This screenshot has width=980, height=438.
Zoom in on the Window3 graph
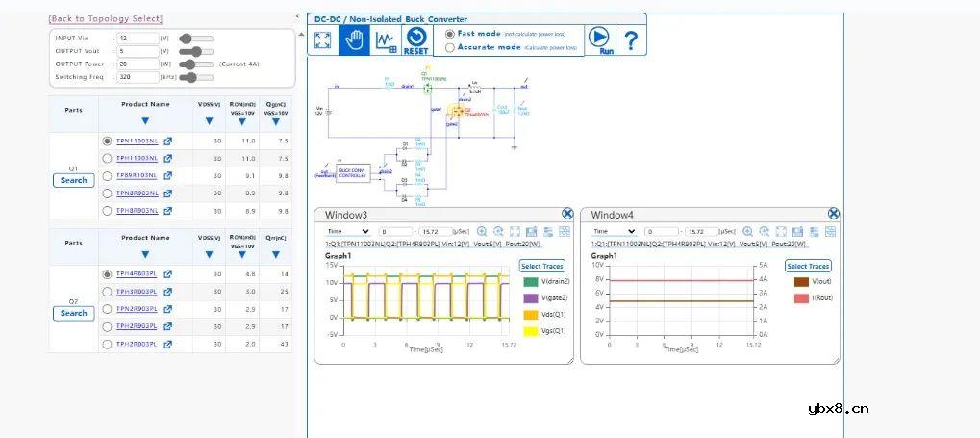(x=482, y=232)
